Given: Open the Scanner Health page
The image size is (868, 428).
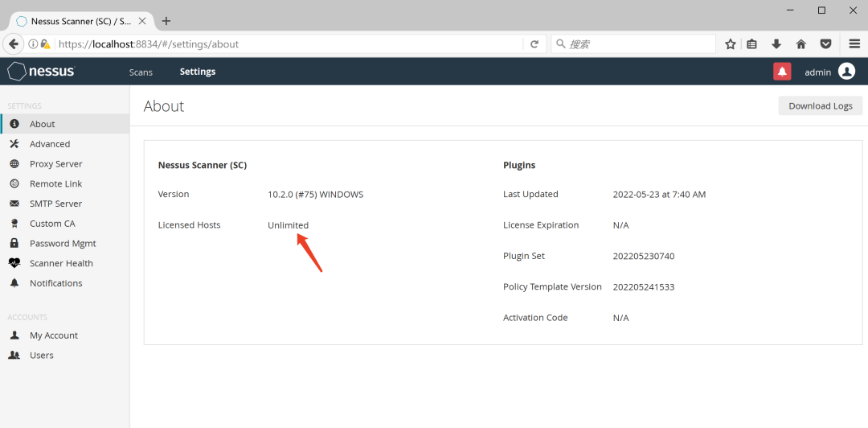Looking at the screenshot, I should 65,263.
